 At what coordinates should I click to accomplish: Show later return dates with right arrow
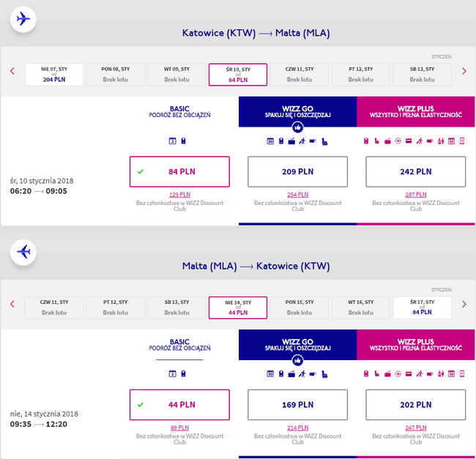coord(464,304)
